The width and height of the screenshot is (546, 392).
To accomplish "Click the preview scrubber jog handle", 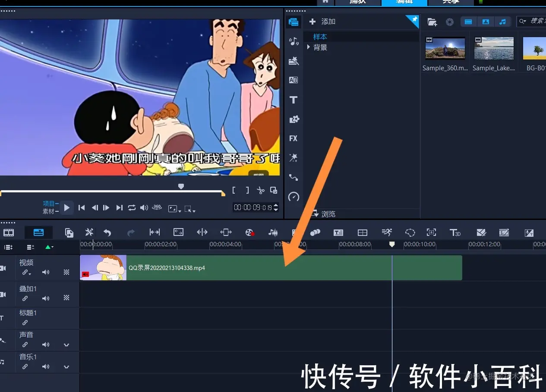I will [x=181, y=186].
